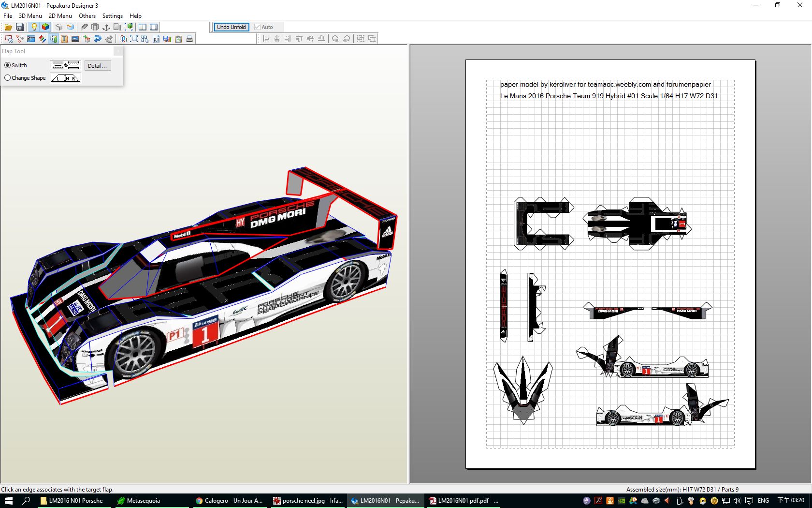Click the align left edges icon
The image size is (812, 508).
pyautogui.click(x=265, y=39)
